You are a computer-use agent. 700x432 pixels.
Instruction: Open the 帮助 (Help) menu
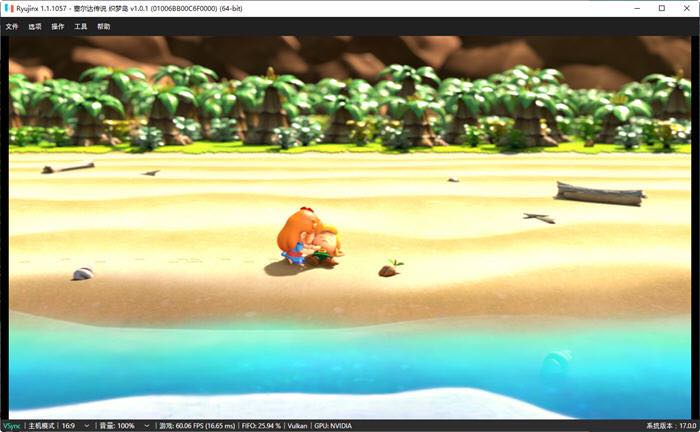104,27
